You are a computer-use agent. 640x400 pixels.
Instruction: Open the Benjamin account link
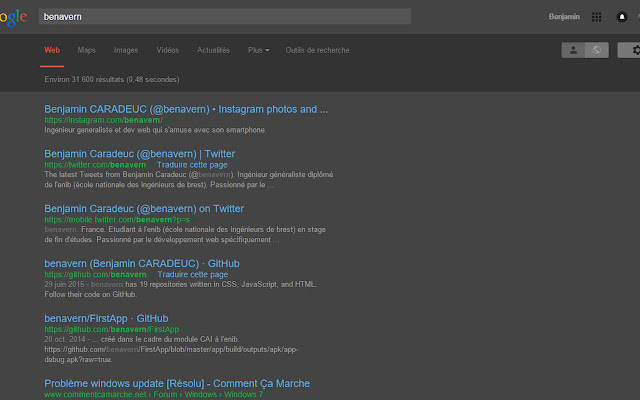tap(564, 17)
